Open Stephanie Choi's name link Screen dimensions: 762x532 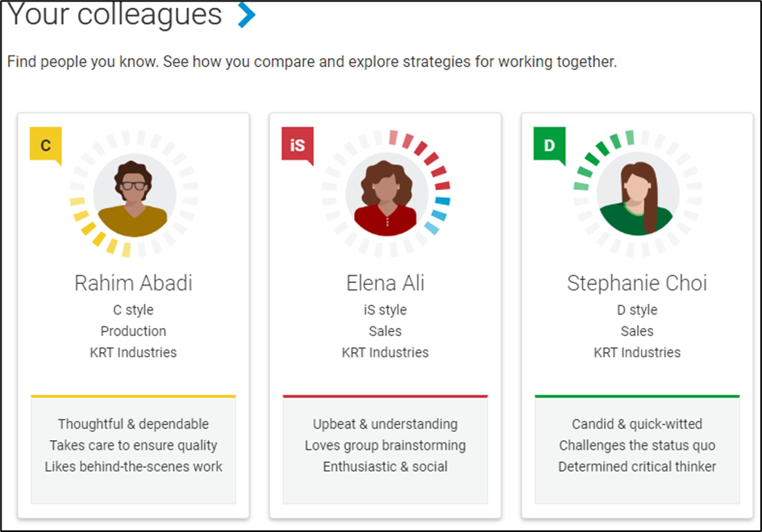[x=637, y=283]
